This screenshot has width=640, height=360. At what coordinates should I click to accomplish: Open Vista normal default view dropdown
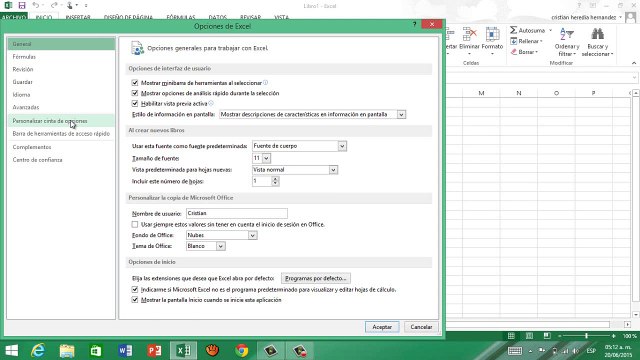(333, 170)
